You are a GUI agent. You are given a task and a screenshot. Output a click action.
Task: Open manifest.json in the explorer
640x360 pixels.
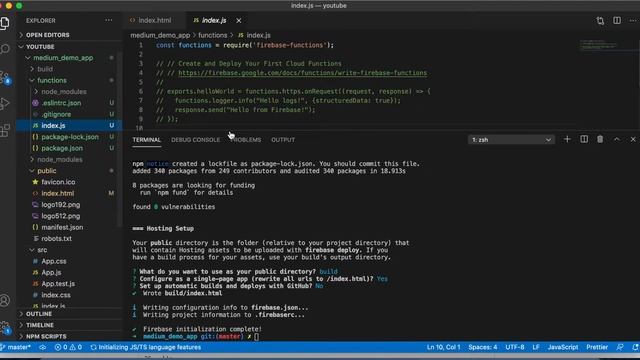click(x=62, y=227)
